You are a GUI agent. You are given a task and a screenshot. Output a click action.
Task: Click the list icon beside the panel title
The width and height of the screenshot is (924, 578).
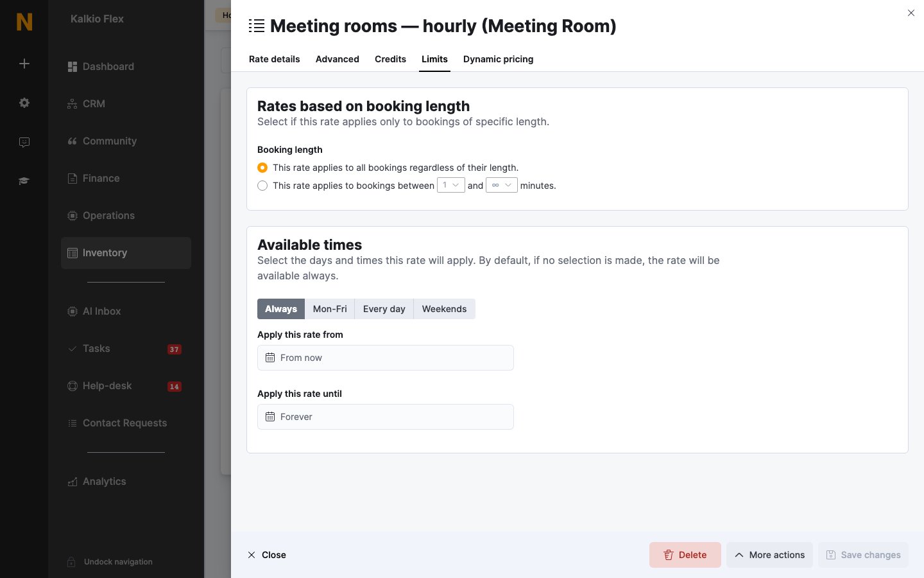pyautogui.click(x=257, y=26)
